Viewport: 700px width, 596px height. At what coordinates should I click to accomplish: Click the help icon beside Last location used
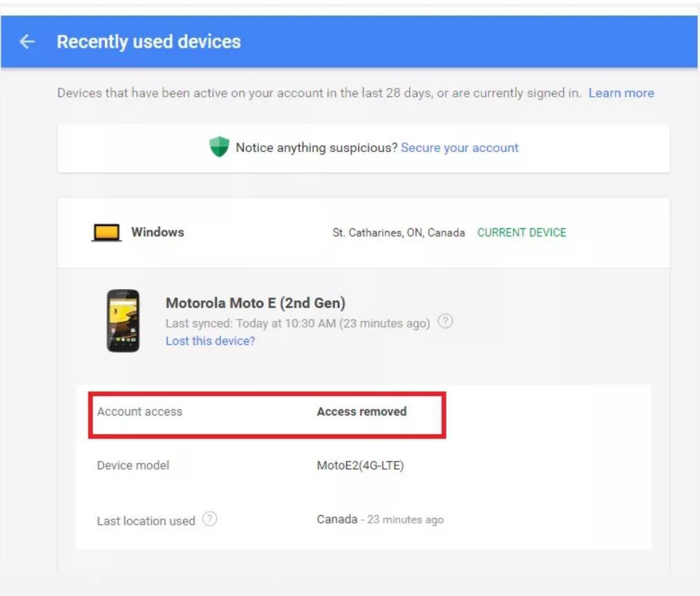[210, 519]
